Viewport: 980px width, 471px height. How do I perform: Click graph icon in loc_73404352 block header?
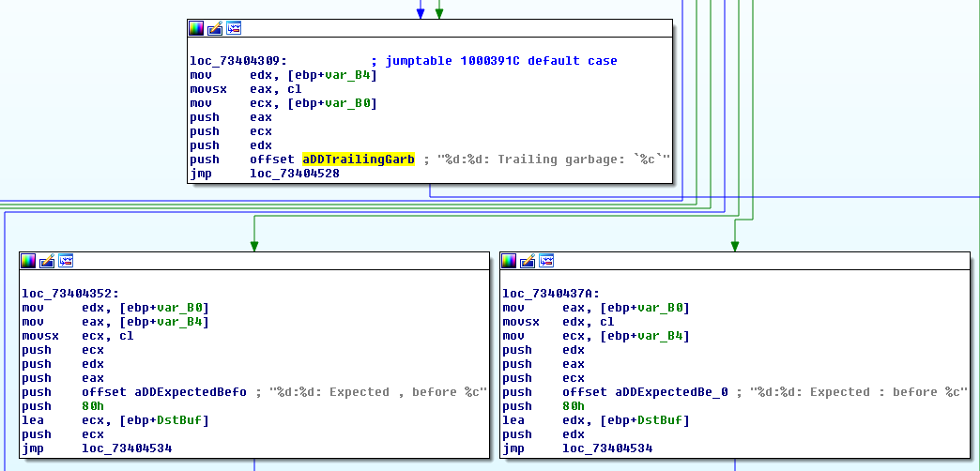click(66, 261)
